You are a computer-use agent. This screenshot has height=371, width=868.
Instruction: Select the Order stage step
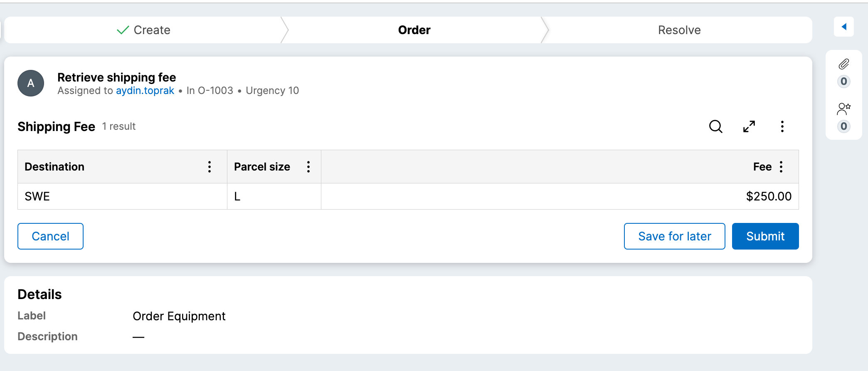[414, 30]
